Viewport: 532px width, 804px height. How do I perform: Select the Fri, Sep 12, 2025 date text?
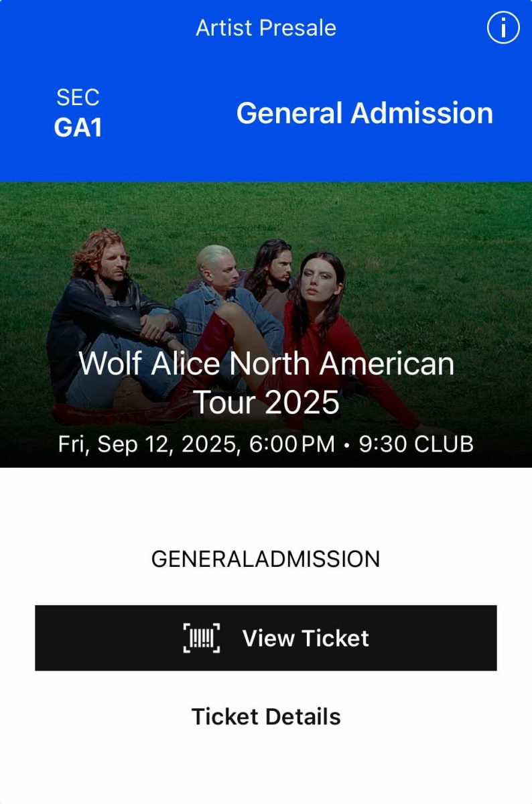148,444
